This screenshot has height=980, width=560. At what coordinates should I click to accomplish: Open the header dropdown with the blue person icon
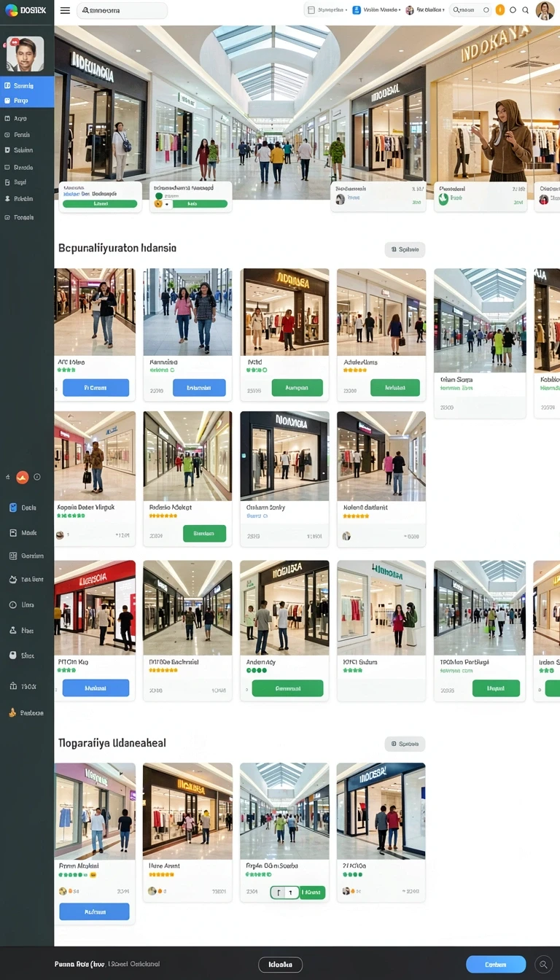pos(376,10)
